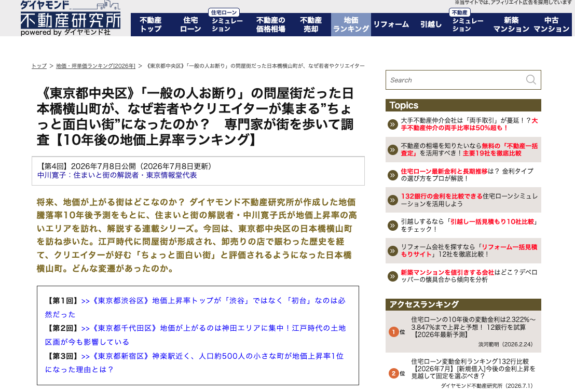Open 地価・坪単価ランキング[2026年] breadcrumb link
Screen dimensions: 575x392
click(95, 66)
